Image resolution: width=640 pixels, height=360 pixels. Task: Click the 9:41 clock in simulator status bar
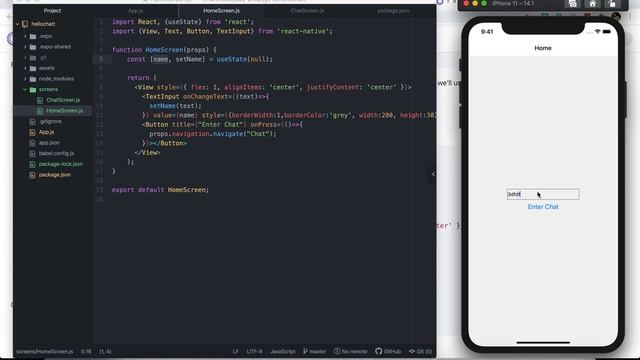pyautogui.click(x=487, y=32)
